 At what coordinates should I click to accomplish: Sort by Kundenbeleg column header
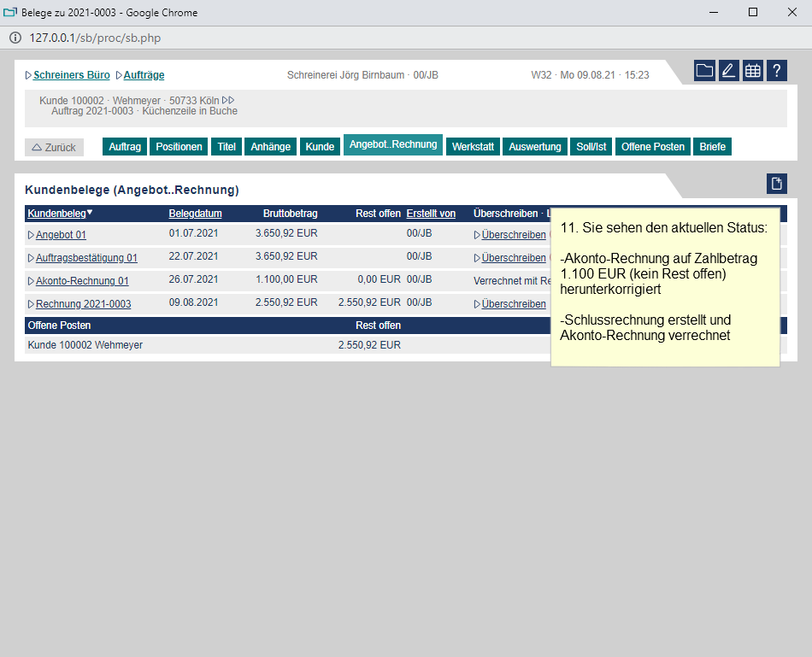(56, 214)
